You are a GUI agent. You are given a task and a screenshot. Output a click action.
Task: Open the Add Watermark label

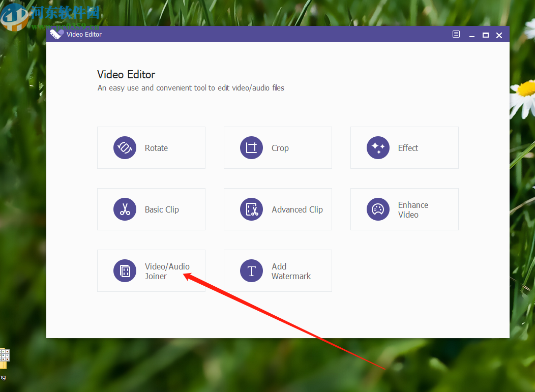click(x=291, y=271)
